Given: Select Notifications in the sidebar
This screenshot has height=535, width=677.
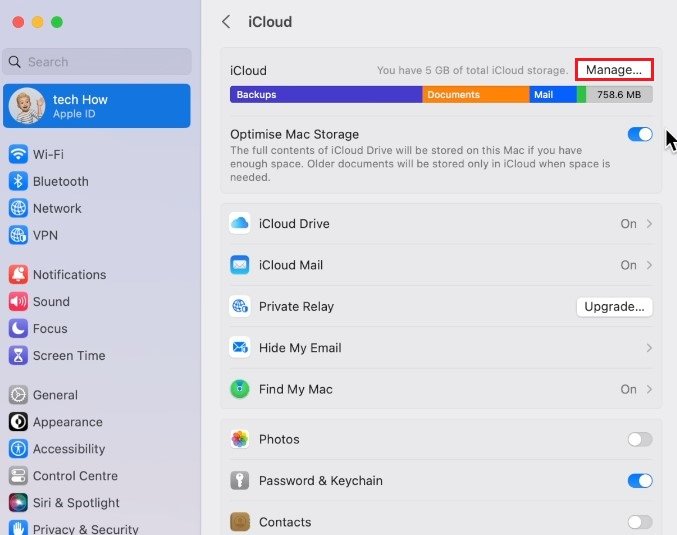Looking at the screenshot, I should tap(69, 274).
